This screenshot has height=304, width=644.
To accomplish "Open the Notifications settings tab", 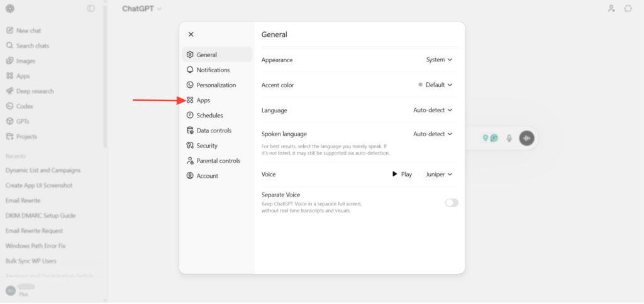I will pos(217,70).
